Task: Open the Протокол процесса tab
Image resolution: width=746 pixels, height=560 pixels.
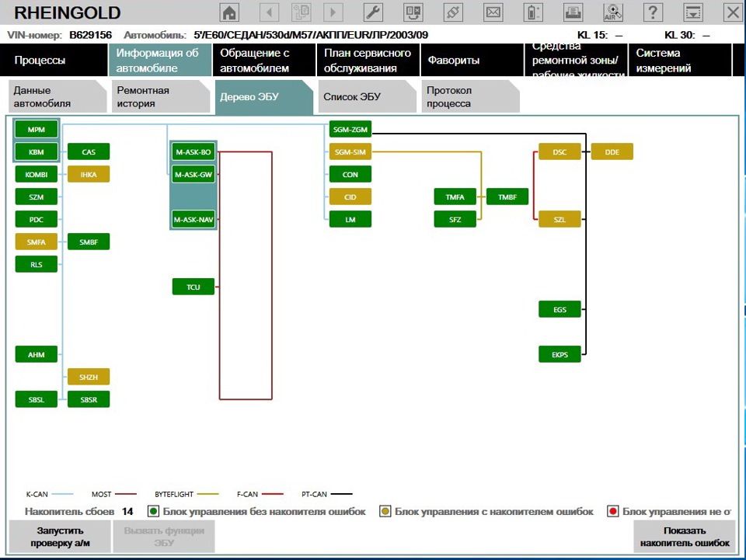Action: [471, 96]
